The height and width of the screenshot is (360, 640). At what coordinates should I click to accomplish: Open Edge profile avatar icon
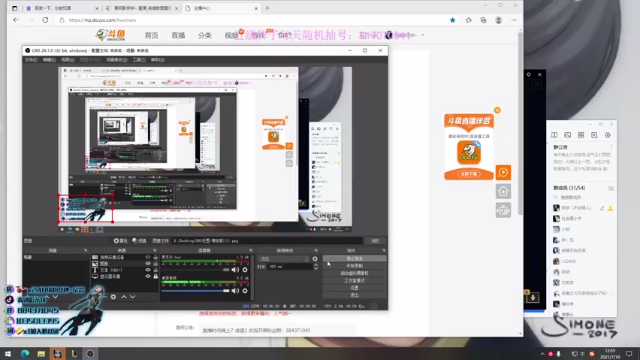[498, 20]
